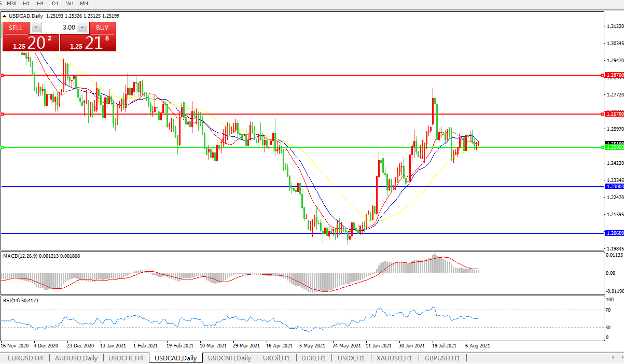The width and height of the screenshot is (624, 364).
Task: Switch chart to MN monthly timeframe
Action: (x=84, y=3)
